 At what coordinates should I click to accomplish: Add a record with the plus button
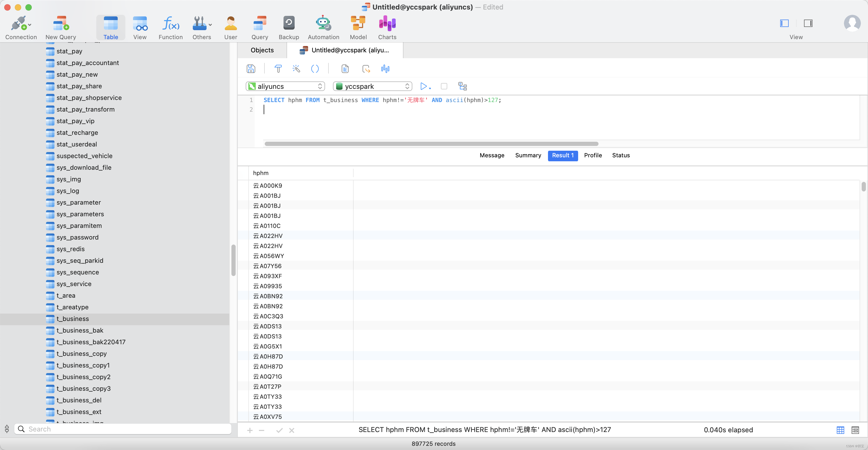tap(250, 430)
